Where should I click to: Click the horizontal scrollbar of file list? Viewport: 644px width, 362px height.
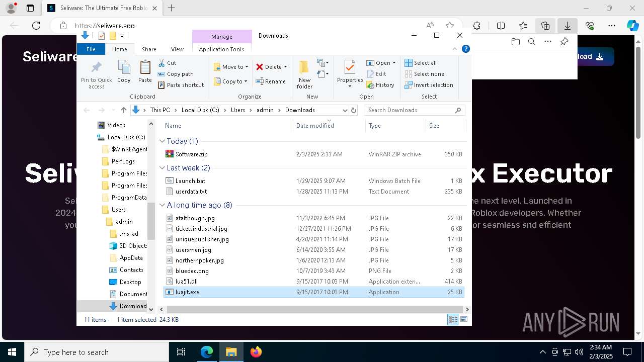coord(315,310)
